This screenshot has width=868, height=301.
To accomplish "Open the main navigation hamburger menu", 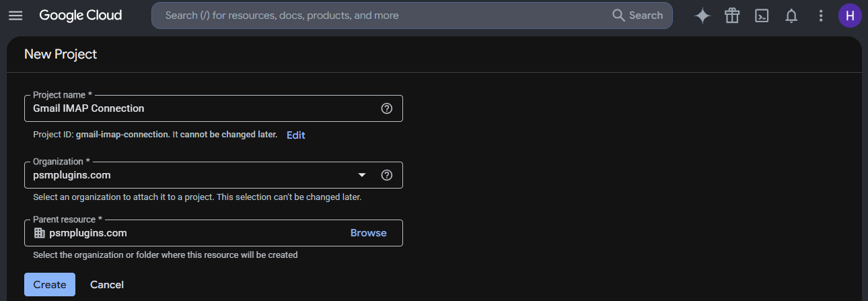I will pyautogui.click(x=15, y=15).
